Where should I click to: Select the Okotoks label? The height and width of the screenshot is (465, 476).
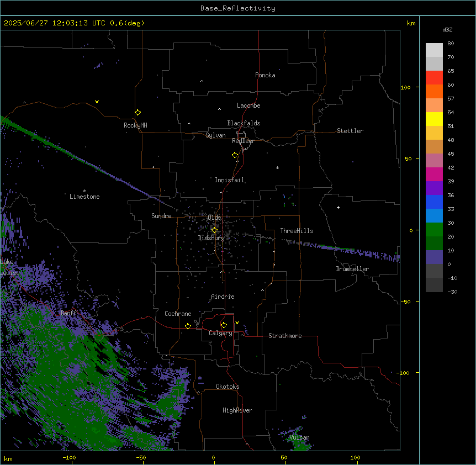(228, 387)
